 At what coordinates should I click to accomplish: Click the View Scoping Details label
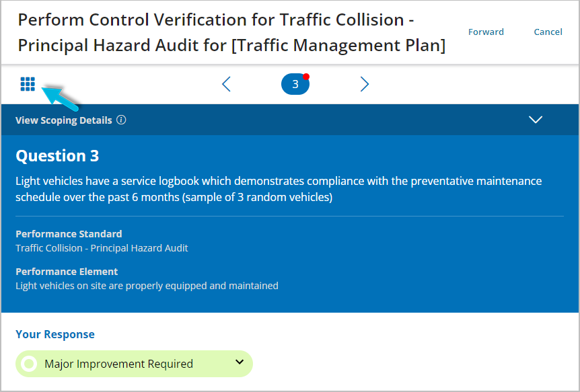(x=64, y=120)
